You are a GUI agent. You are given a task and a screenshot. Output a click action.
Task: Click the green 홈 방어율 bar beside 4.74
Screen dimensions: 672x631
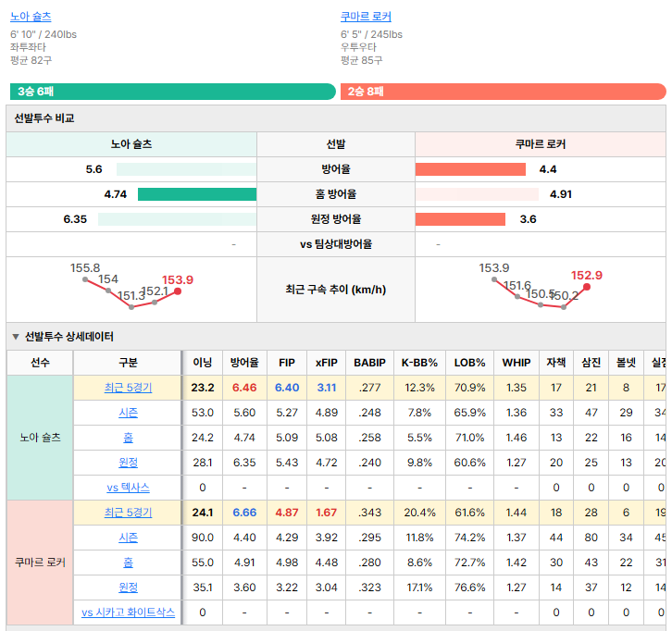coord(197,194)
